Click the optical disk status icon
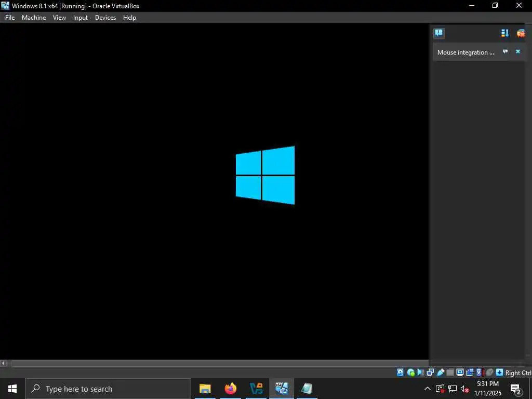 [411, 373]
